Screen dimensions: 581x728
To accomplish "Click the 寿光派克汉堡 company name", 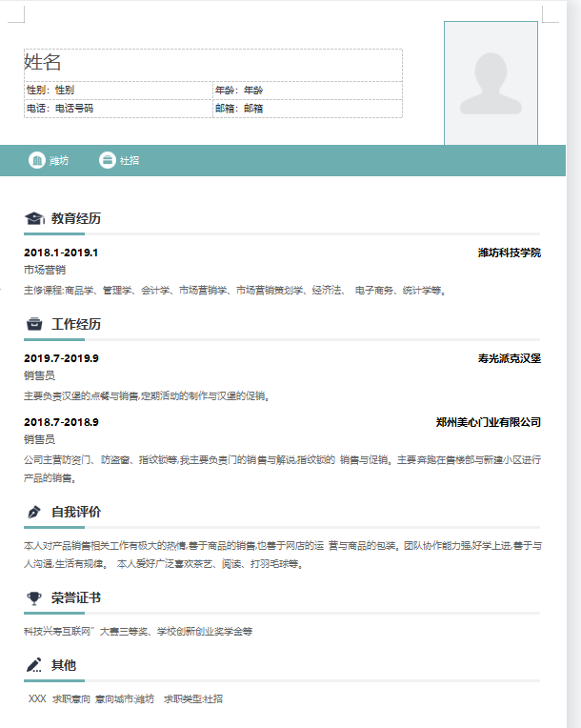I will [x=509, y=358].
